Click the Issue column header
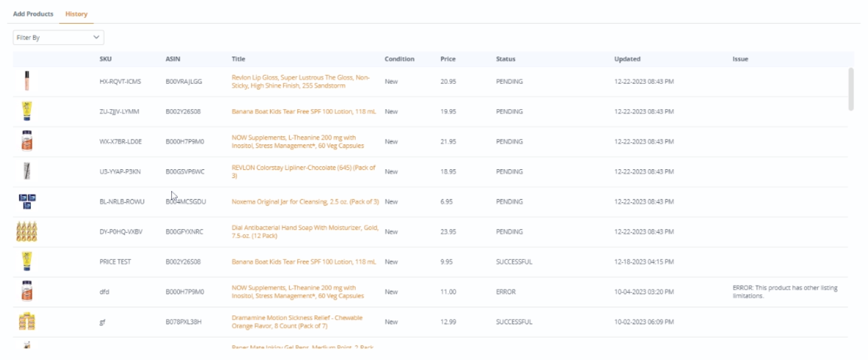 (740, 59)
